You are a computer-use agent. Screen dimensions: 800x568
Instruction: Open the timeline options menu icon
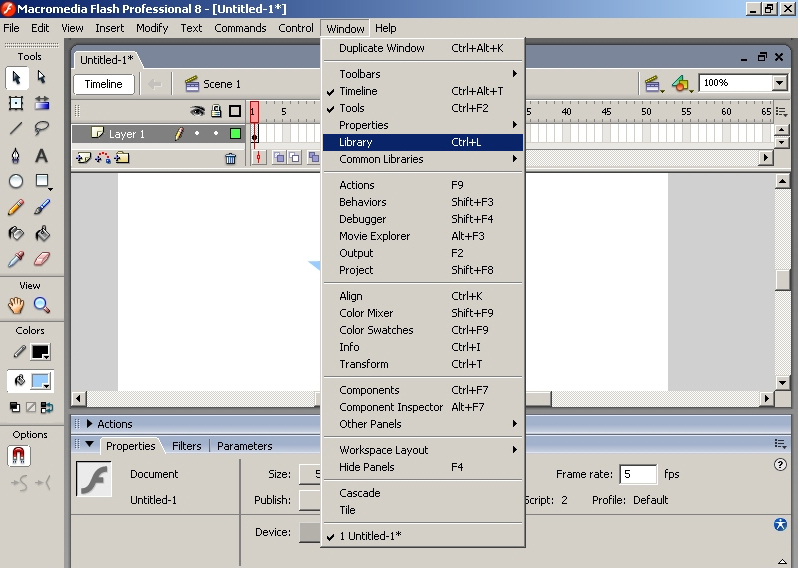(781, 111)
